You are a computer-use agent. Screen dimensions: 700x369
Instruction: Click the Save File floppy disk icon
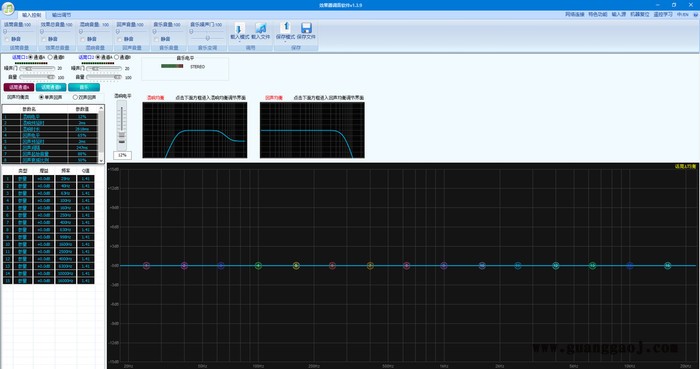coord(306,28)
